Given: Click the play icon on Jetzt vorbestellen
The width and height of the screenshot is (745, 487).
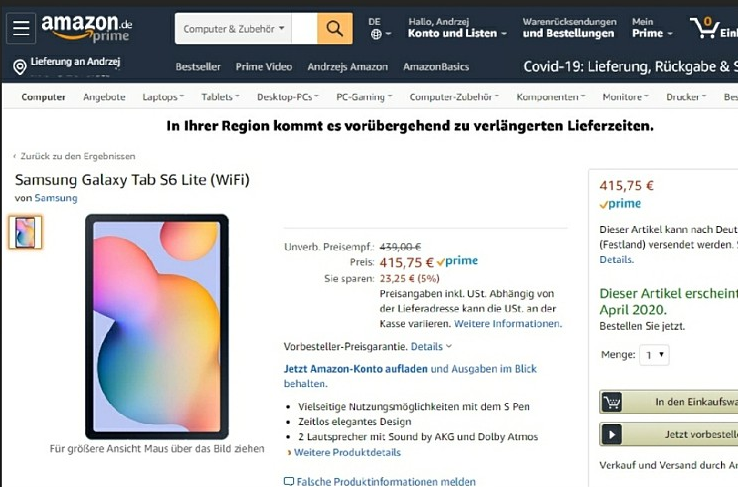Looking at the screenshot, I should (x=611, y=435).
